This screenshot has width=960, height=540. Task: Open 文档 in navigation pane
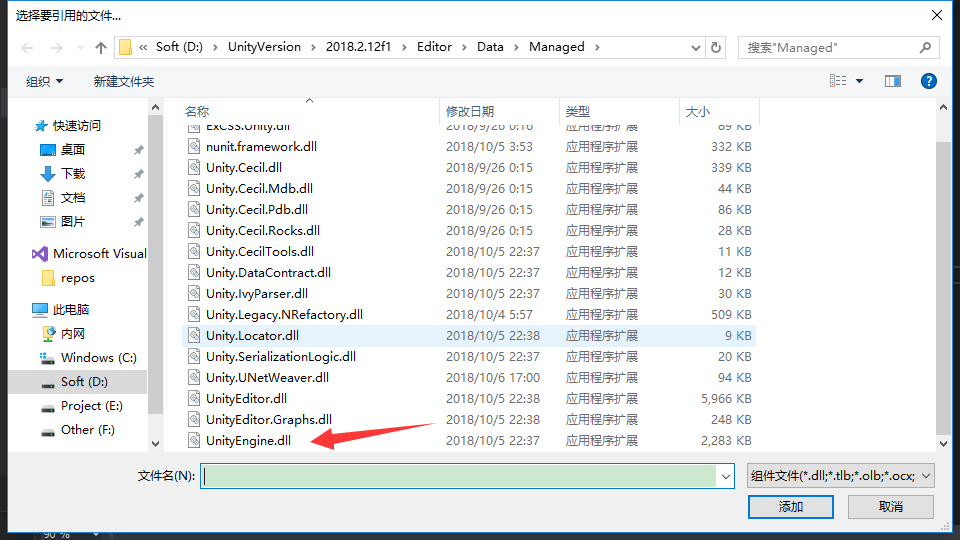click(63, 197)
